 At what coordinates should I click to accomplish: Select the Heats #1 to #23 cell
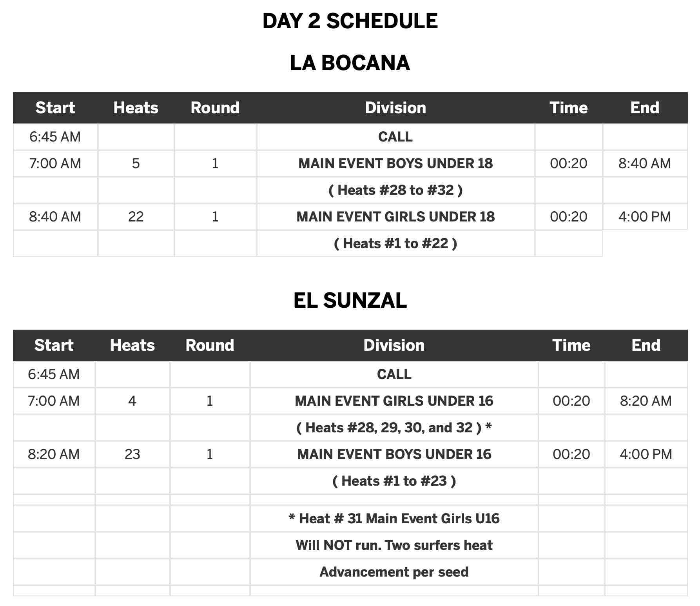point(394,481)
